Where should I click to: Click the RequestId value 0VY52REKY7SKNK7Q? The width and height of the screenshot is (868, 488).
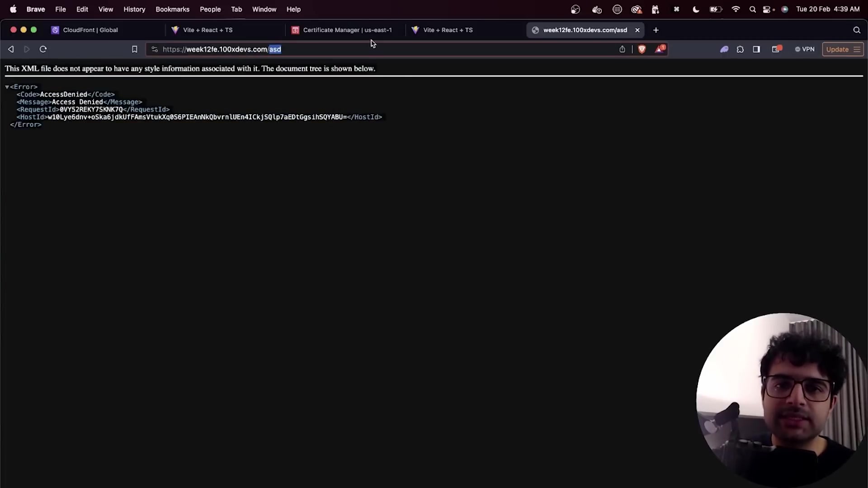click(x=91, y=109)
